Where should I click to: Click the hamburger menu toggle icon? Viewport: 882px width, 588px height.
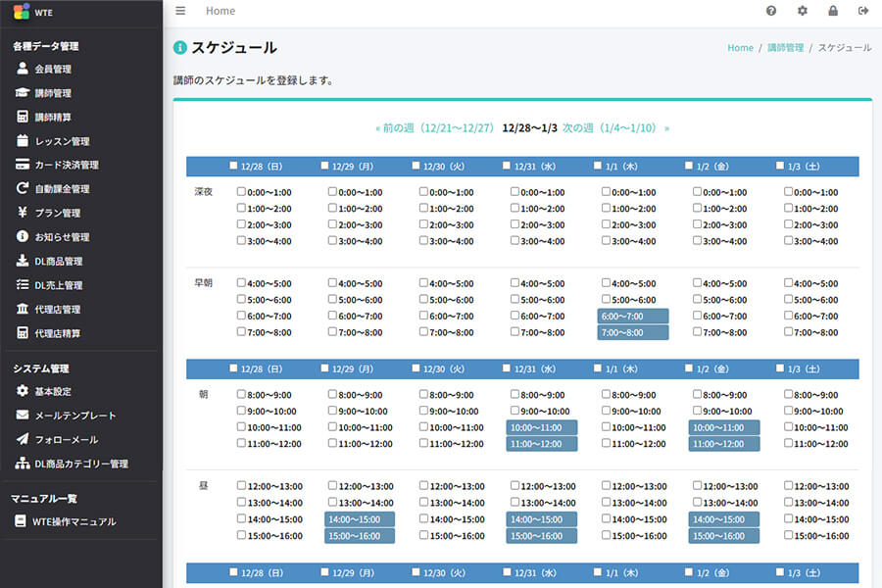[180, 11]
